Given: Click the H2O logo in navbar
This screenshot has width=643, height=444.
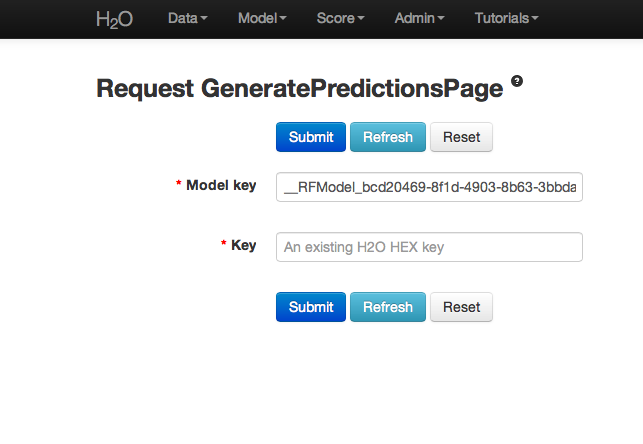Looking at the screenshot, I should coord(113,19).
